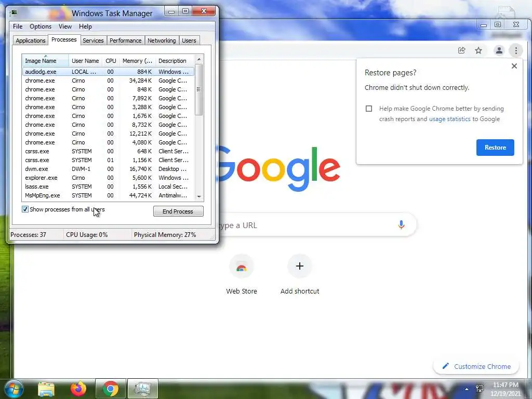Switch to the Performance tab
The height and width of the screenshot is (399, 532).
click(126, 41)
